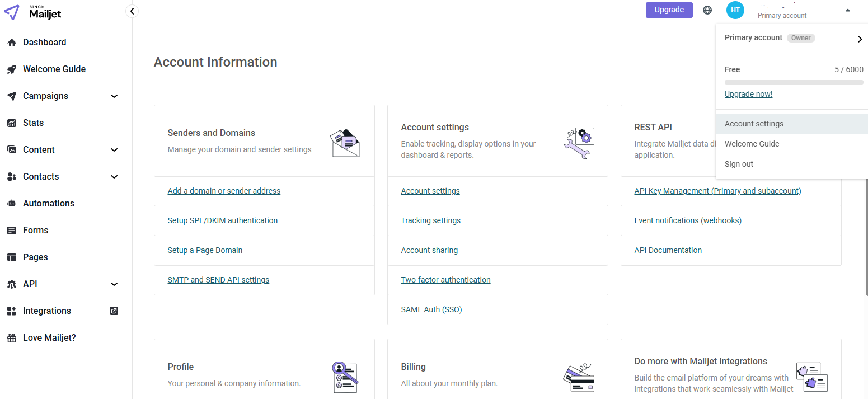The width and height of the screenshot is (868, 399).
Task: Select Account settings in account dropdown
Action: 754,124
